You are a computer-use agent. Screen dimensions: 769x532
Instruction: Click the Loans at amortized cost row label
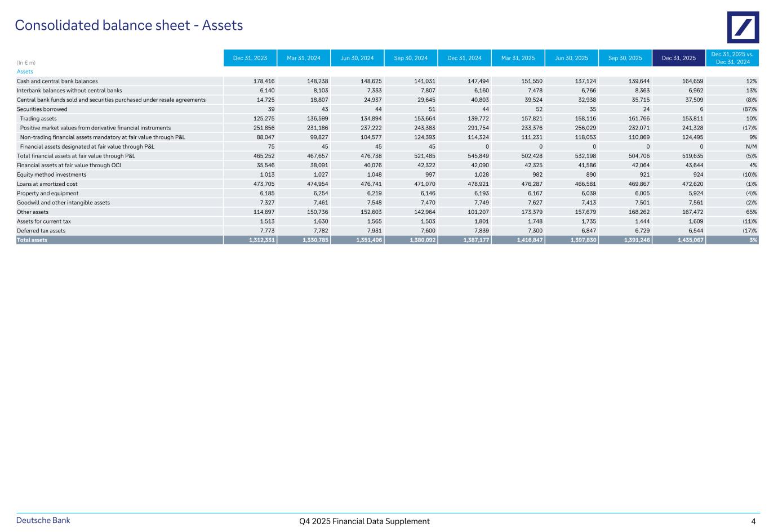[47, 184]
